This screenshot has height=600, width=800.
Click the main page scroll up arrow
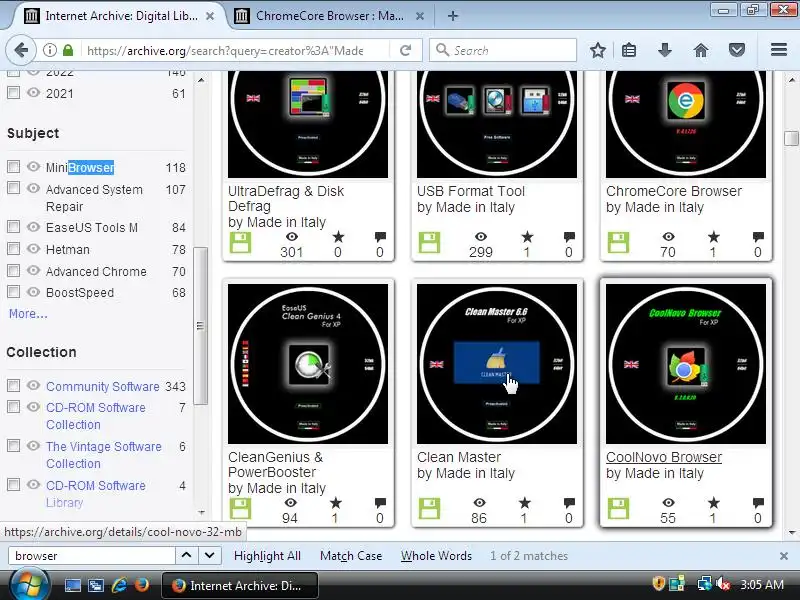(x=792, y=80)
